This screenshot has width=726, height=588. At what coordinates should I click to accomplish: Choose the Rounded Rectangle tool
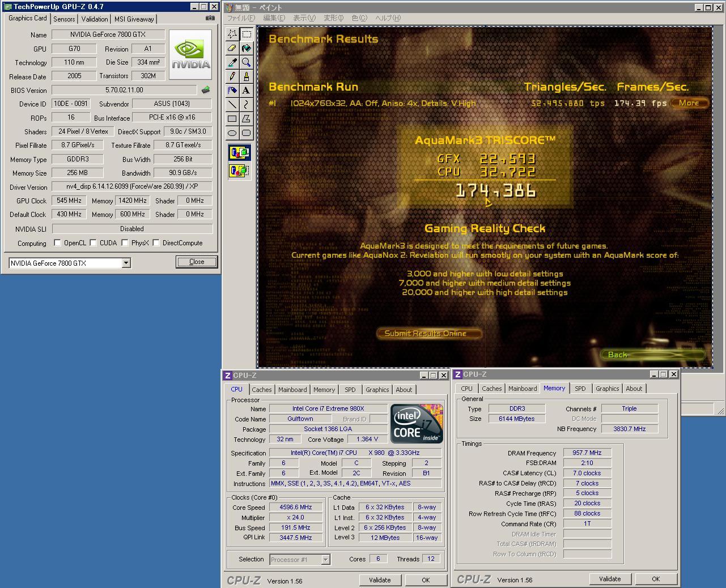(246, 133)
